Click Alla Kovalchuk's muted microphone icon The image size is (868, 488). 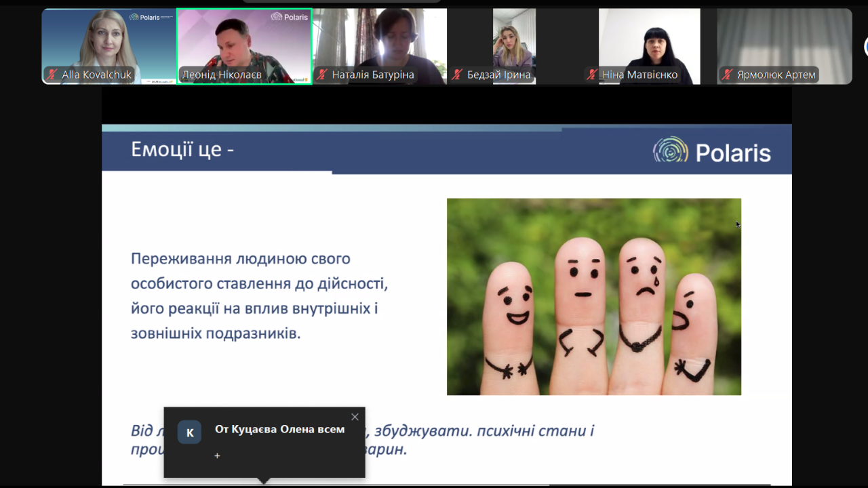[x=52, y=75]
